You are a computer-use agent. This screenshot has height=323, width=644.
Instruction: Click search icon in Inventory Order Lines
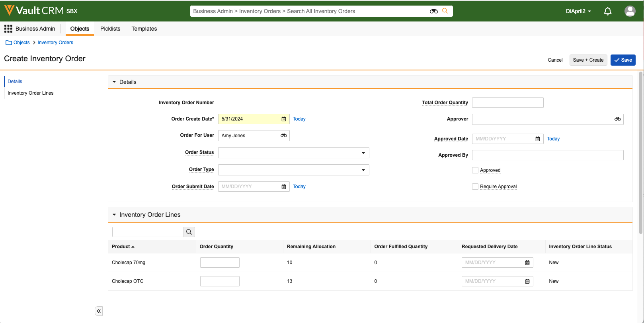(189, 232)
